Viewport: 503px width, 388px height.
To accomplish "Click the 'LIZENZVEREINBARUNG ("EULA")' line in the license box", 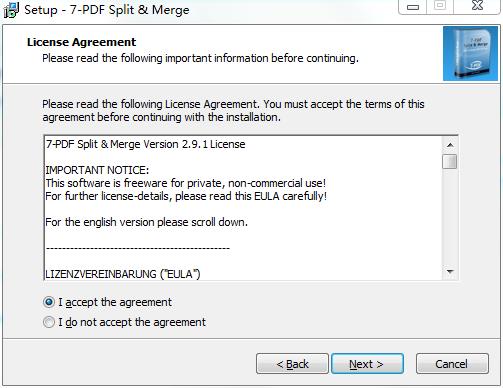I will click(x=123, y=274).
